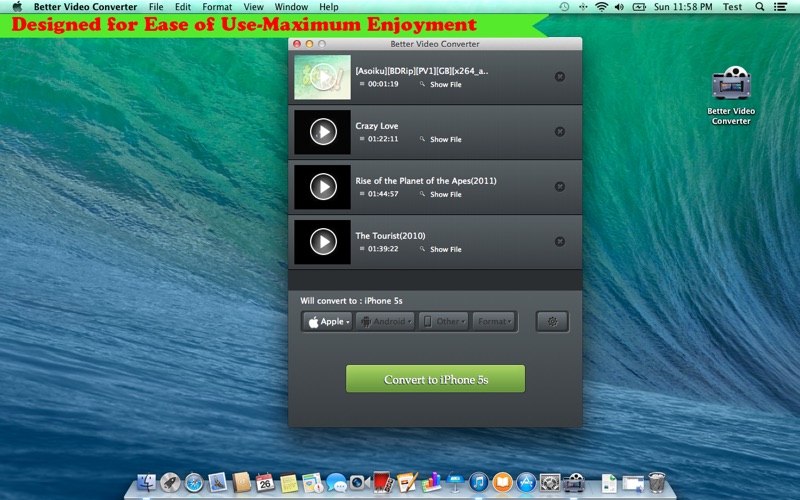Open Keynote in the dock
This screenshot has width=800, height=500.
455,483
